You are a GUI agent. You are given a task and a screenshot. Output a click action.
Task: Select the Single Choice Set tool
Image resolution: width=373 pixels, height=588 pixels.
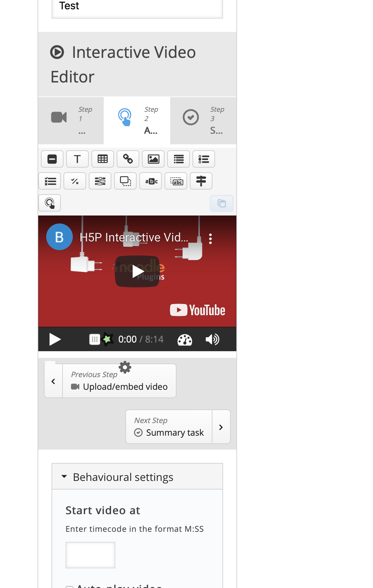click(x=204, y=159)
